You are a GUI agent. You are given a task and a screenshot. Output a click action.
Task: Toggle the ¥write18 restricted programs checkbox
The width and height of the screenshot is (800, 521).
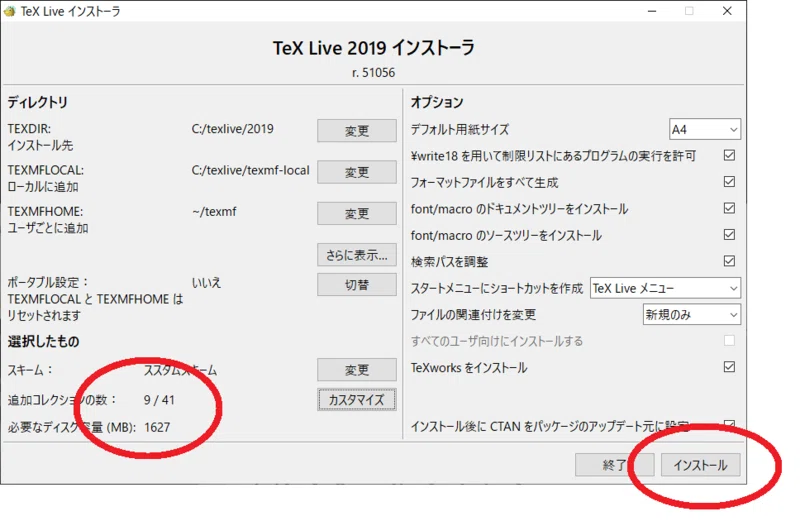[x=730, y=155]
